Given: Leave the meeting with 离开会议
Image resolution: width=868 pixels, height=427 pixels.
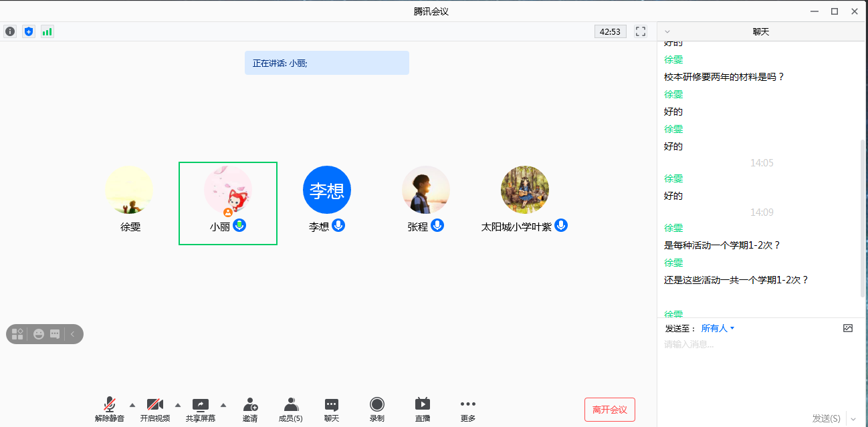Looking at the screenshot, I should 610,410.
